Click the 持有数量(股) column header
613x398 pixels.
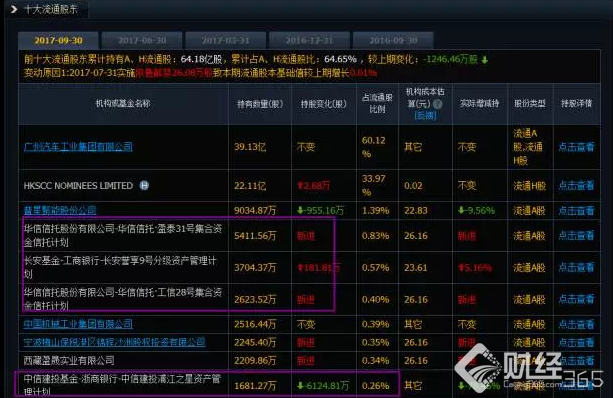[260, 104]
